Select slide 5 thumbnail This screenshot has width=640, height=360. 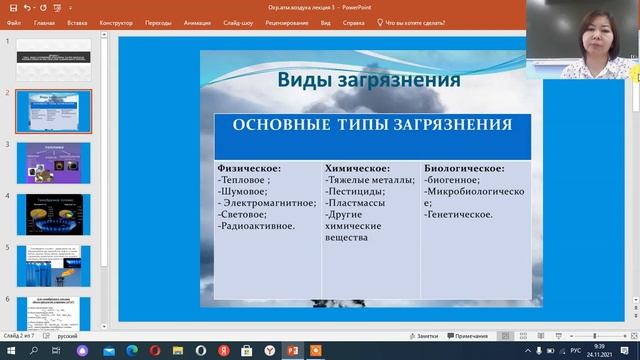coord(53,266)
